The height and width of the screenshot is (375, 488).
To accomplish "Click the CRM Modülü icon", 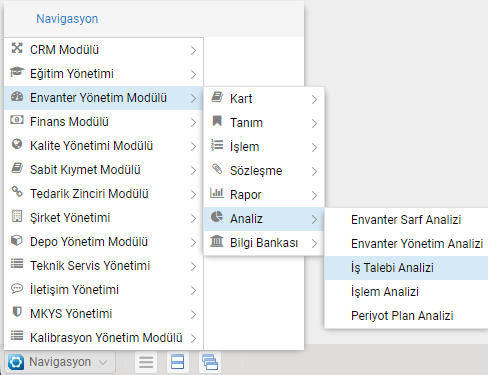I will pos(17,48).
